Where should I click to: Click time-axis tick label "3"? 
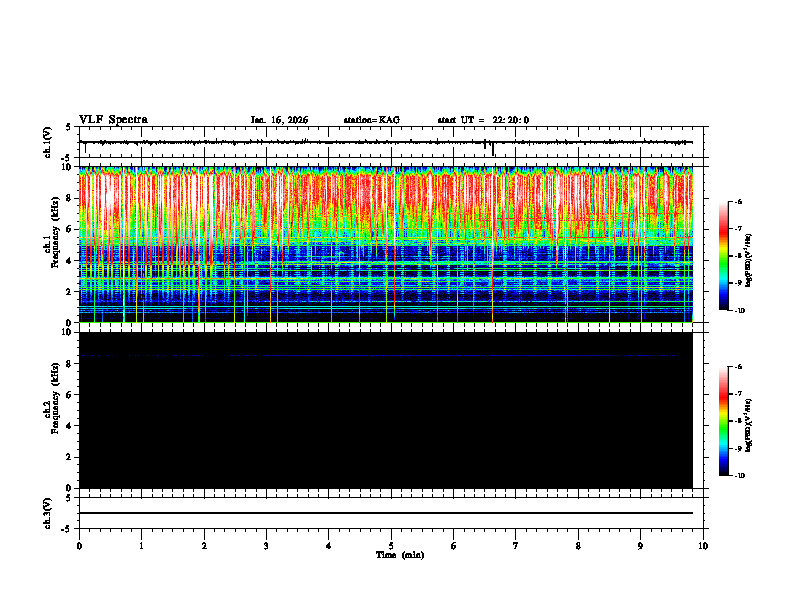[266, 546]
